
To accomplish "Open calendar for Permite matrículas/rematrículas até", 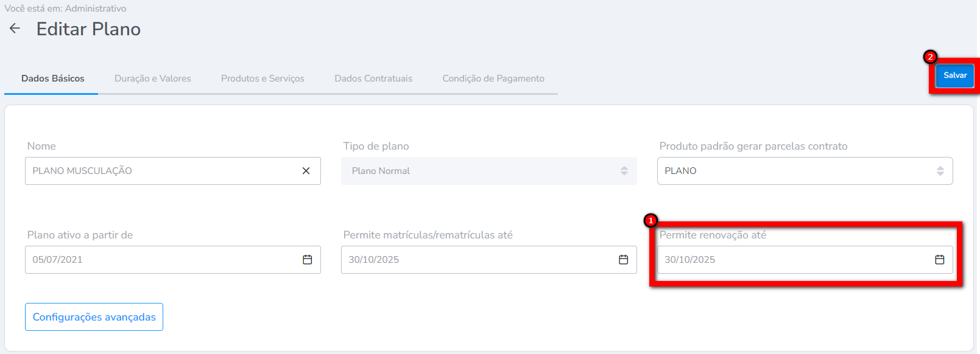I will (623, 260).
